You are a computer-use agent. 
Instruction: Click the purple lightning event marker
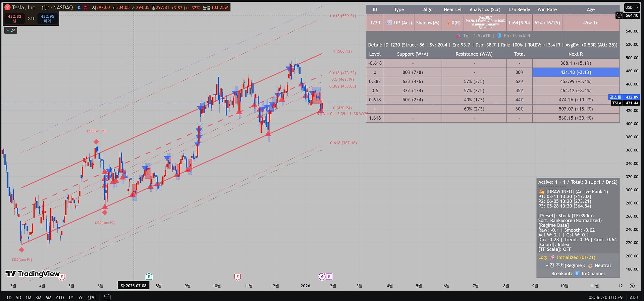click(322, 277)
